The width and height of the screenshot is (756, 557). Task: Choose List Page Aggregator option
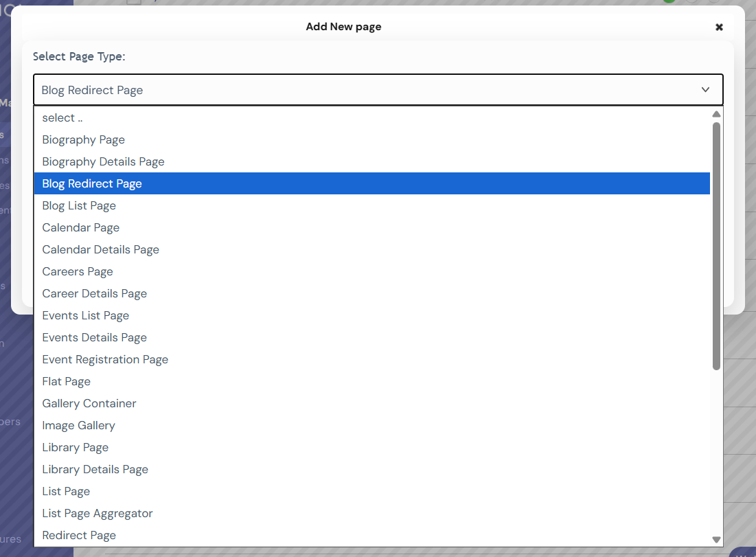tap(371, 514)
